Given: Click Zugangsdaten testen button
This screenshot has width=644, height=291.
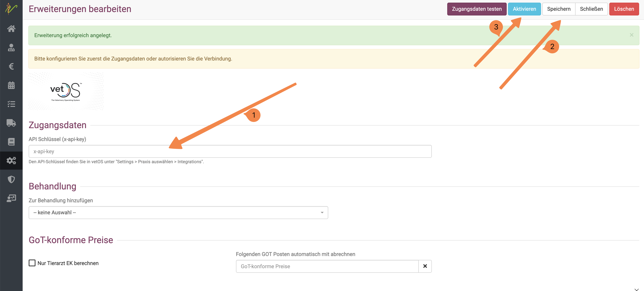Looking at the screenshot, I should coord(477,9).
